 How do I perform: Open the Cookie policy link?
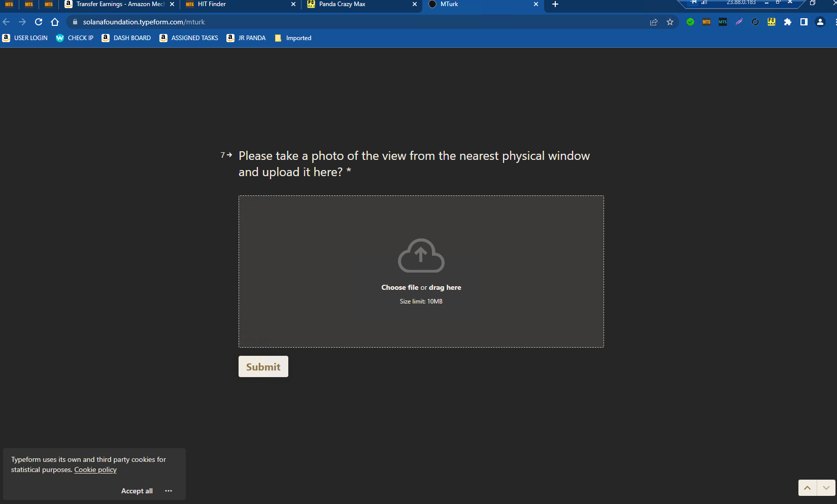pyautogui.click(x=95, y=470)
